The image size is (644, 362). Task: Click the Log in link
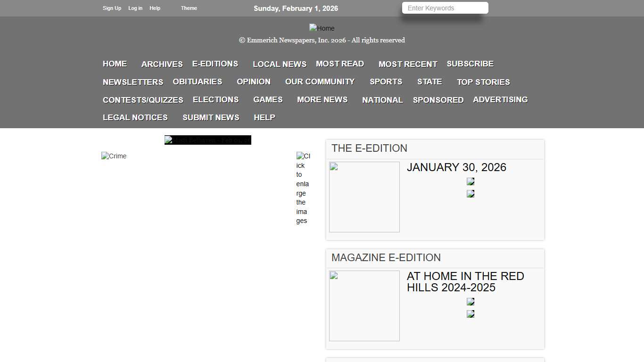pos(135,8)
